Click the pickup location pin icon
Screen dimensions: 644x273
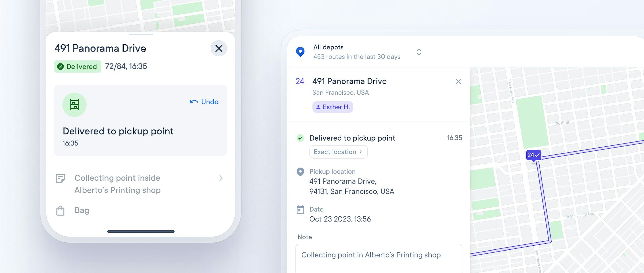click(300, 171)
